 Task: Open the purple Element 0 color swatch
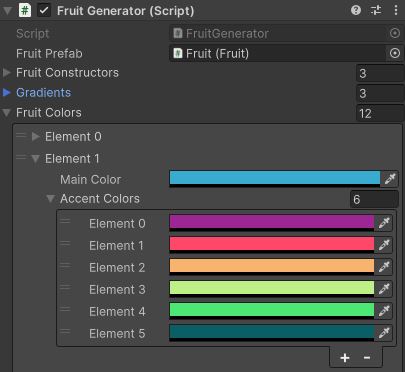pos(272,223)
